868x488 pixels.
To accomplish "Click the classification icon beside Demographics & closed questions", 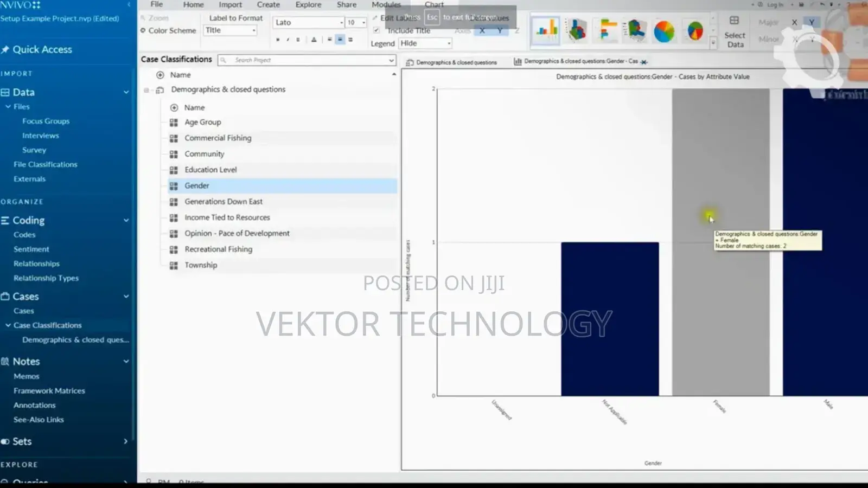I will pos(159,90).
